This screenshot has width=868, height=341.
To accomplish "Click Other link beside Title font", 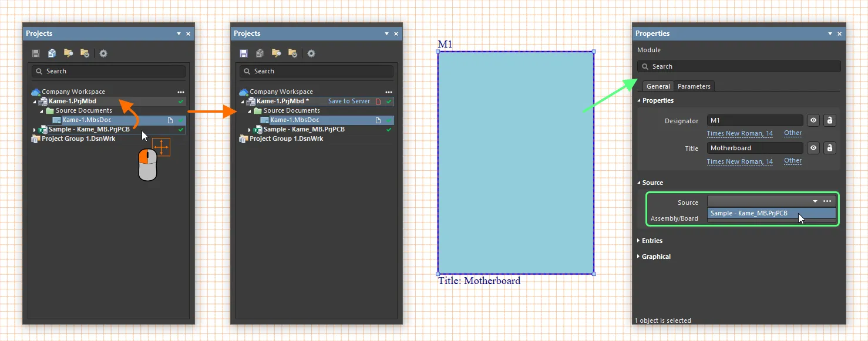I will 793,161.
